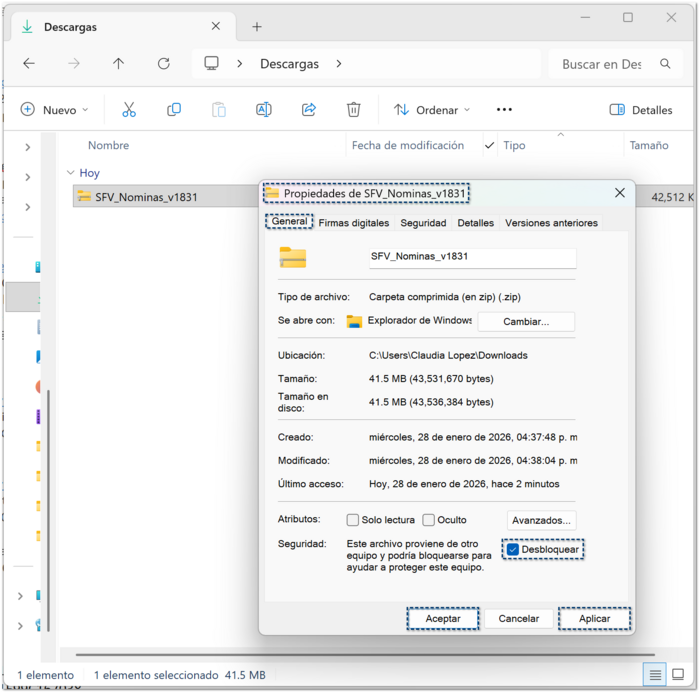Open the See more ellipsis menu

(x=504, y=110)
